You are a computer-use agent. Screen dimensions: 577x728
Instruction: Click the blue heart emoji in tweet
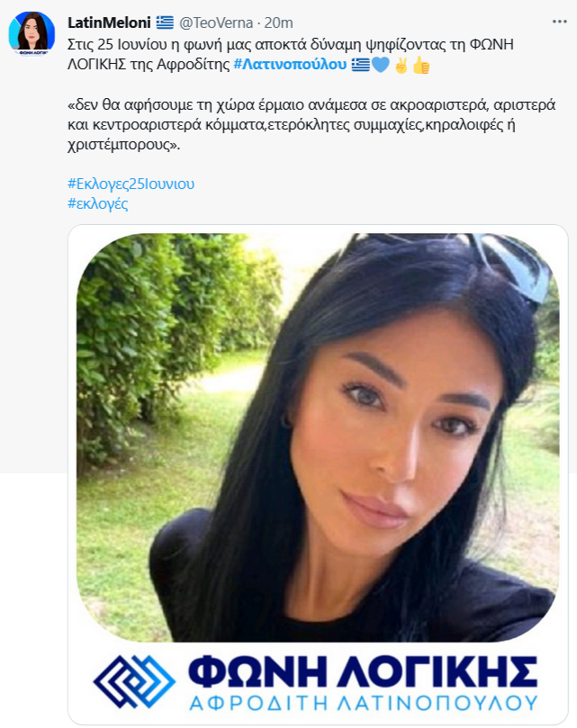[381, 65]
